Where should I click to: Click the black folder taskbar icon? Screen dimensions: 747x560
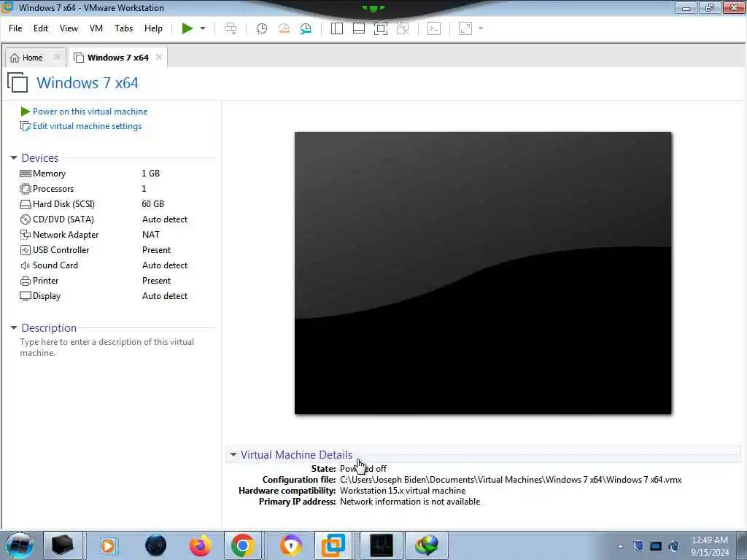(63, 545)
